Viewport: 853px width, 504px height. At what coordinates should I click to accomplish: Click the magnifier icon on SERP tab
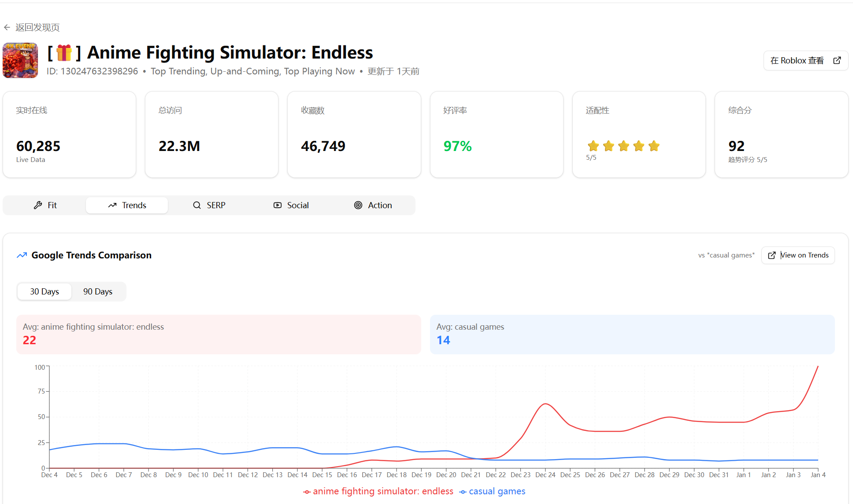197,205
